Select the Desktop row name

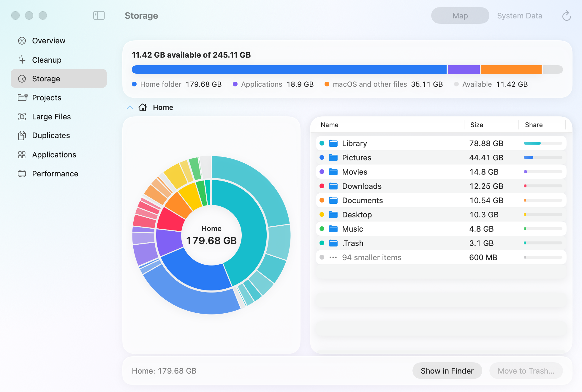click(x=357, y=214)
